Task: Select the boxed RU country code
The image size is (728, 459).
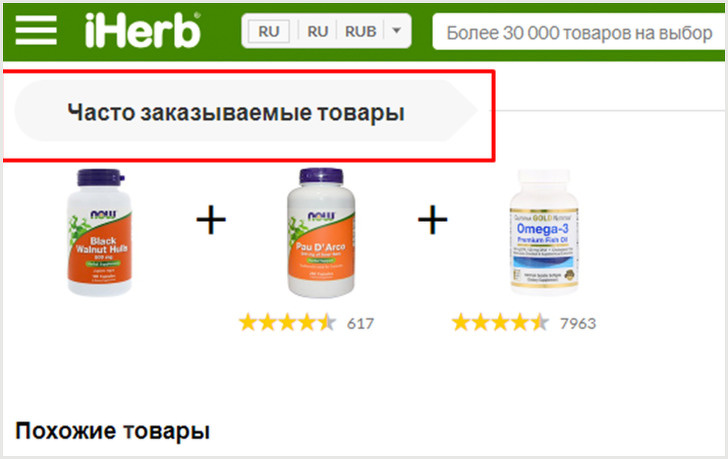Action: point(269,32)
